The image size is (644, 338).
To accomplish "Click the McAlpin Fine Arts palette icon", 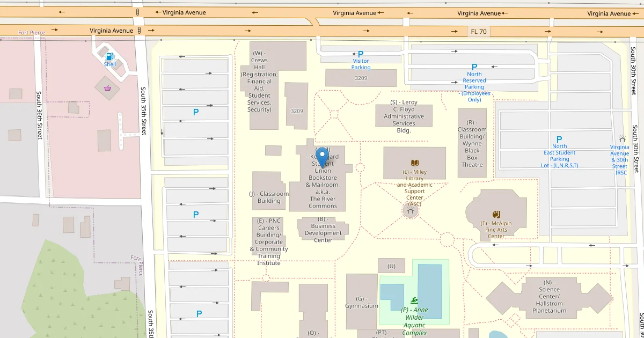I will point(496,214).
